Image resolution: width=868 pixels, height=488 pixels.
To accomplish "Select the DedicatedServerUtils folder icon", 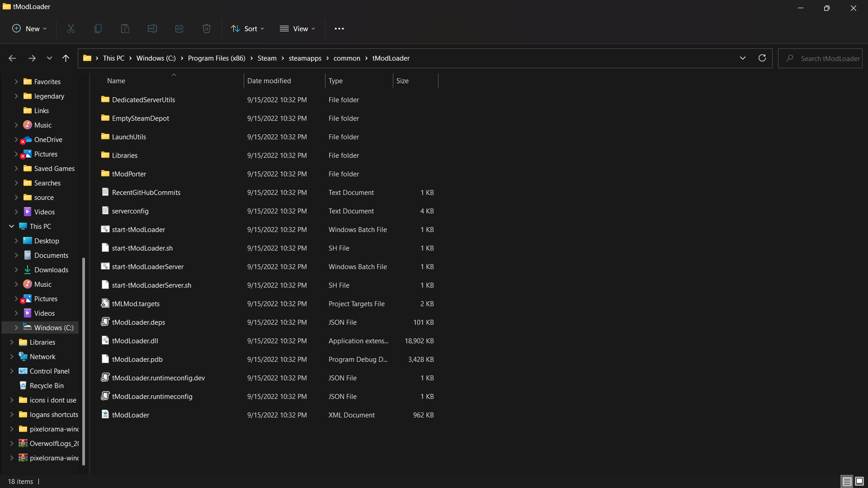I will click(x=105, y=99).
